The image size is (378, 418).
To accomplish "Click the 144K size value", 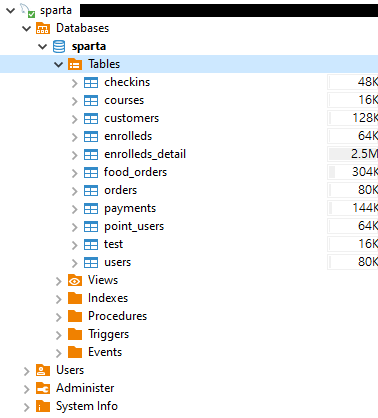I will [365, 208].
